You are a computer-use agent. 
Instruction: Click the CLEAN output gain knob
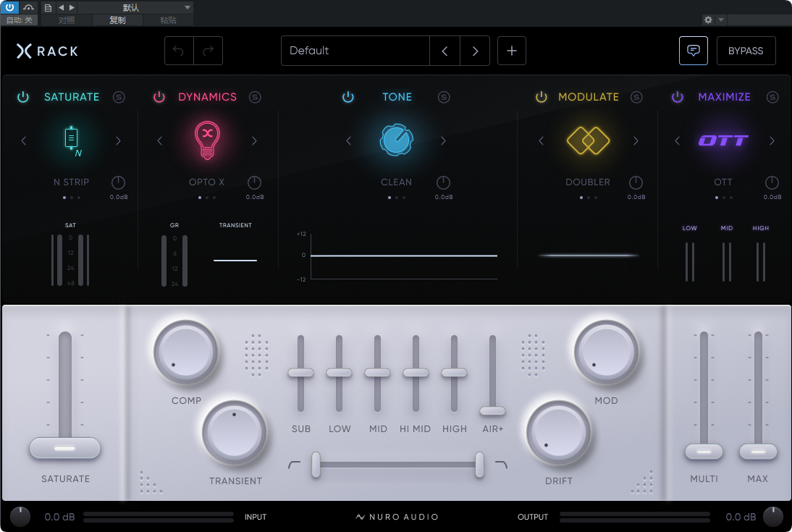pyautogui.click(x=443, y=182)
